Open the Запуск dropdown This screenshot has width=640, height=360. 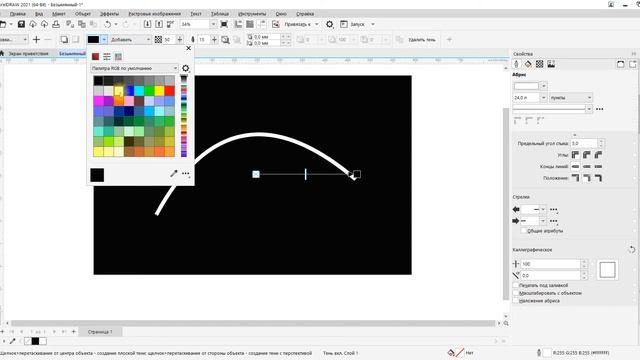click(x=373, y=24)
